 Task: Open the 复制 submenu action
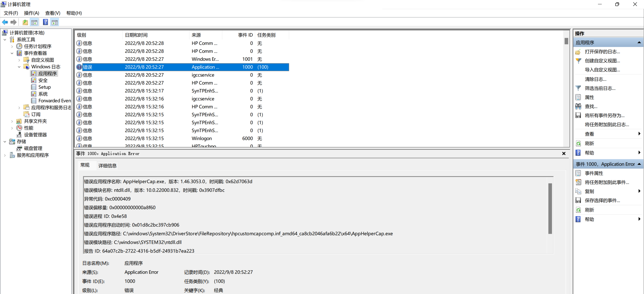coord(608,191)
